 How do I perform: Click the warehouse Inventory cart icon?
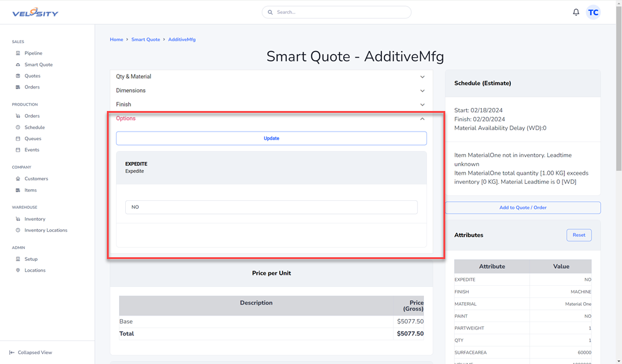(18, 219)
